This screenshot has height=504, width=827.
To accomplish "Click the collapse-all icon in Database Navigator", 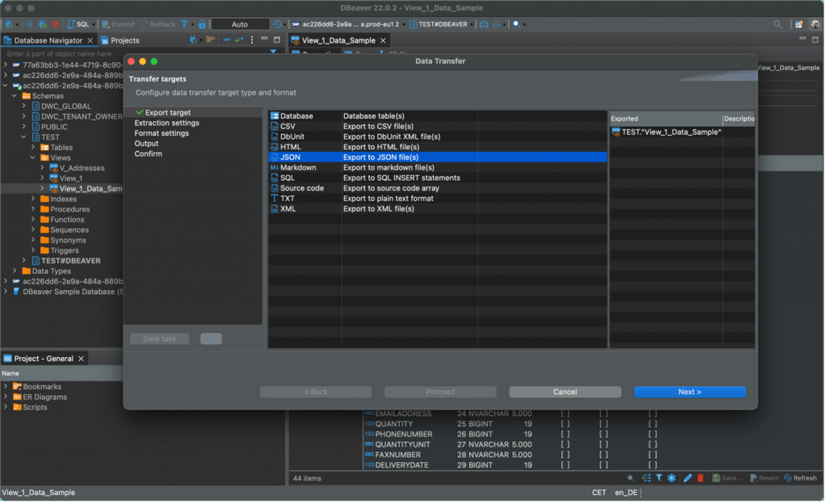I will coord(227,40).
